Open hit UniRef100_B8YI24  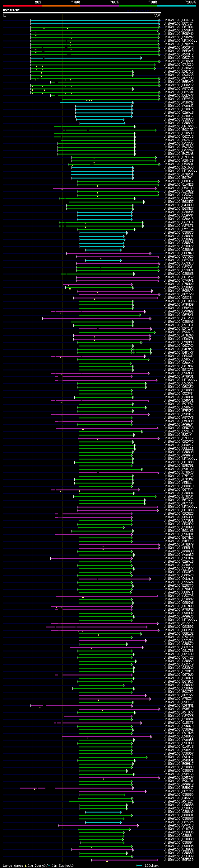pyautogui.click(x=178, y=24)
